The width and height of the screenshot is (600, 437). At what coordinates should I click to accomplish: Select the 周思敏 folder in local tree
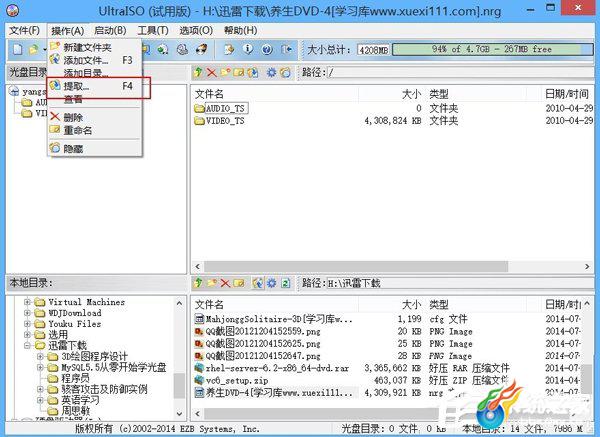[76, 411]
